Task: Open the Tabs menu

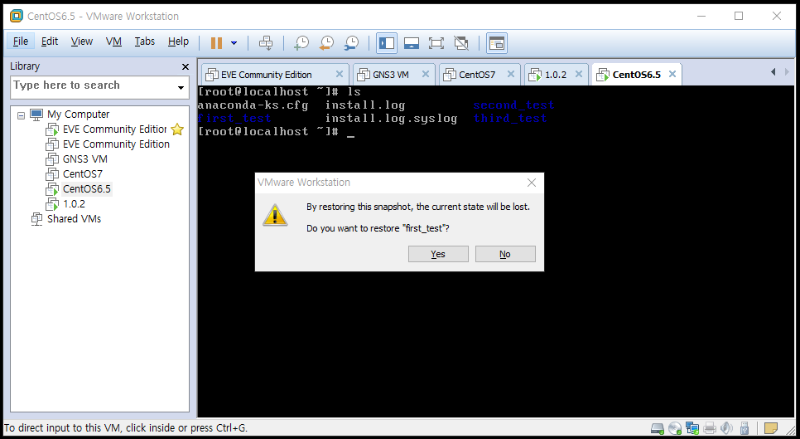Action: coord(144,41)
